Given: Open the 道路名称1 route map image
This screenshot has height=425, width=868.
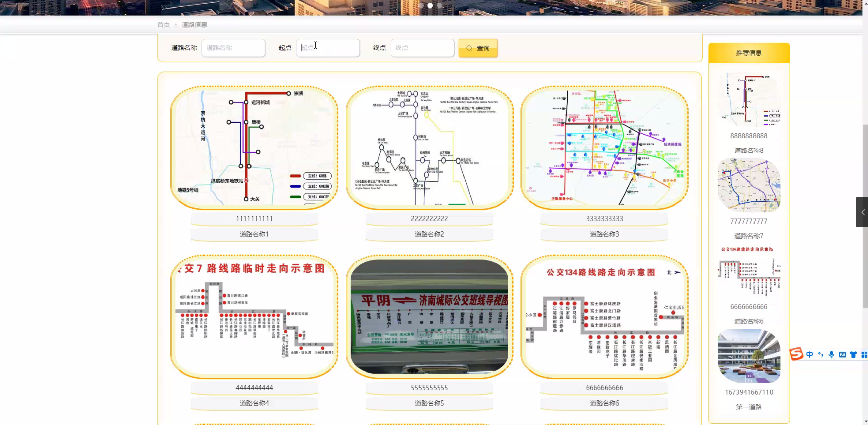Looking at the screenshot, I should (254, 147).
